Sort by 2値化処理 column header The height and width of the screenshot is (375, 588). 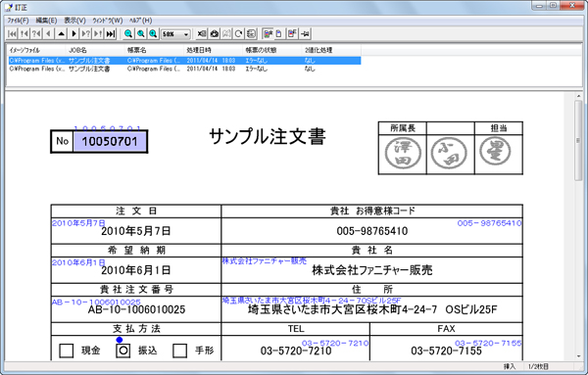pyautogui.click(x=331, y=50)
